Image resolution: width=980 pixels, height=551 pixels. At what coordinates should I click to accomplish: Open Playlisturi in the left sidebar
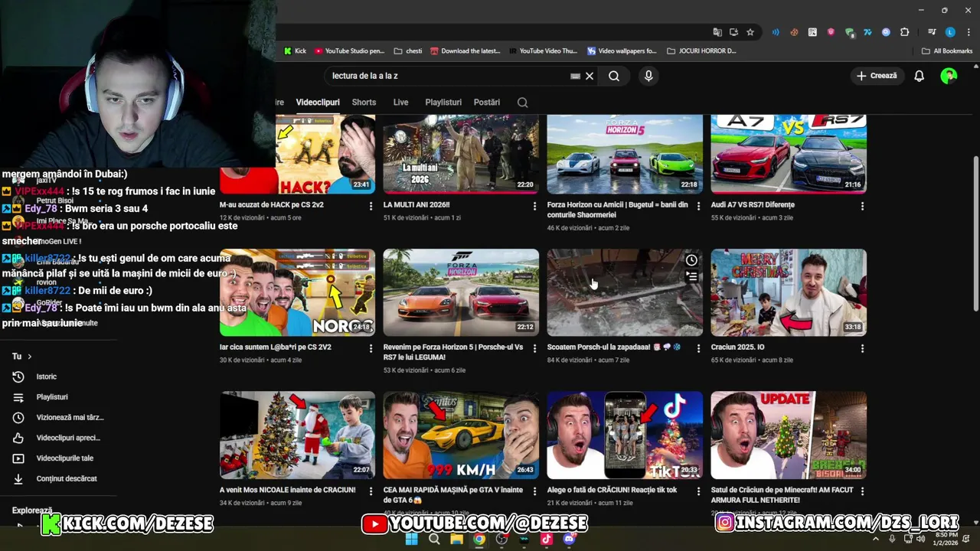pos(52,397)
